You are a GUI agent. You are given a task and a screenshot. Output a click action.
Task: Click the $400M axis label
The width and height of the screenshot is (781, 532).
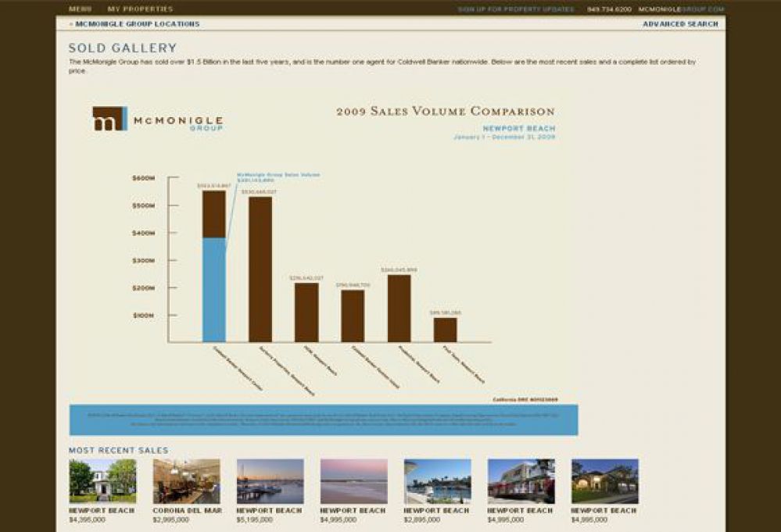tap(143, 233)
